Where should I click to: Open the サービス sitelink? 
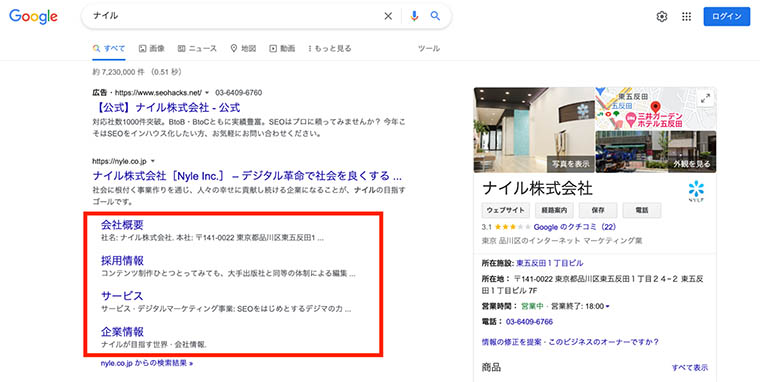pyautogui.click(x=122, y=296)
